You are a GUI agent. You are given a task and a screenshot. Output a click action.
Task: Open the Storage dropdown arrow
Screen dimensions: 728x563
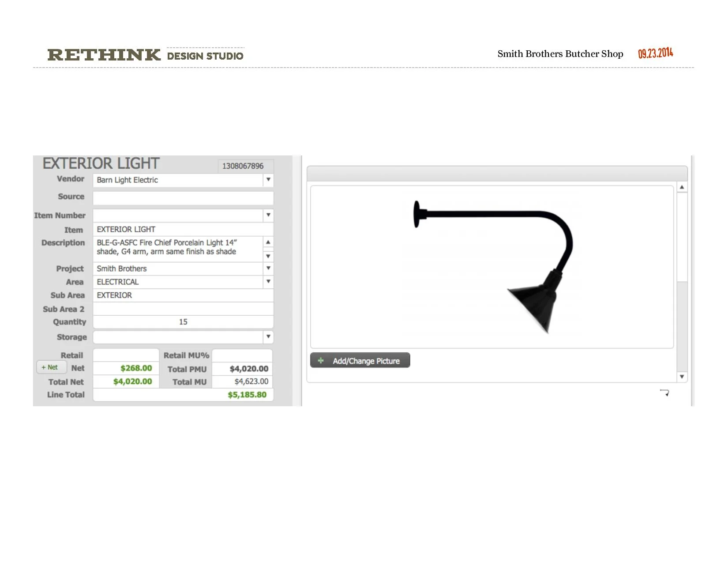(x=268, y=337)
